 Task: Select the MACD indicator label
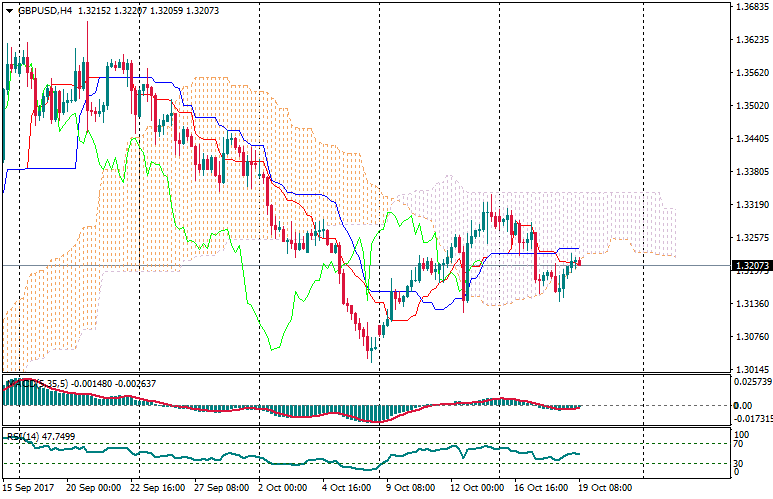(x=20, y=383)
